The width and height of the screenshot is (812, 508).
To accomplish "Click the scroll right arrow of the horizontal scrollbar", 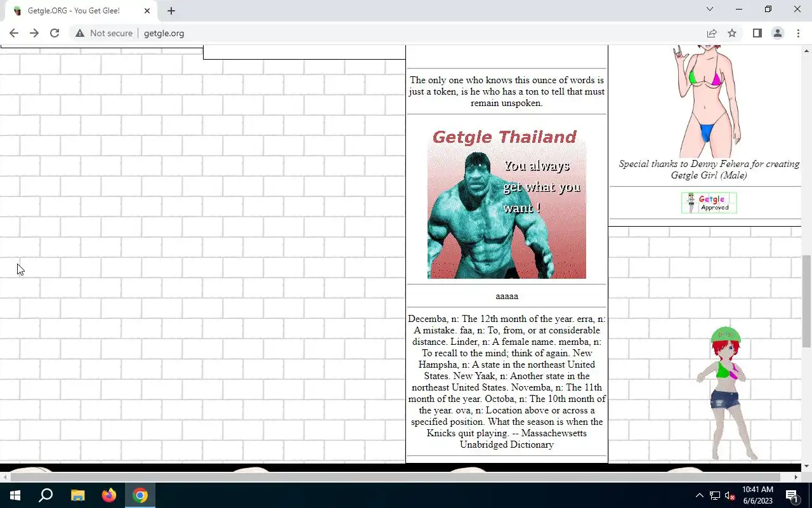I will 797,477.
